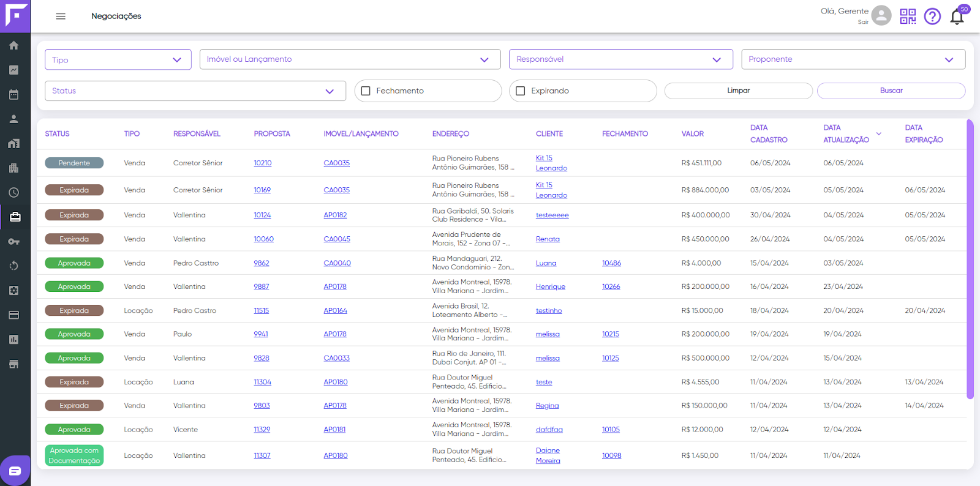This screenshot has width=980, height=486.
Task: Expand the Tipo dropdown
Action: pyautogui.click(x=118, y=59)
